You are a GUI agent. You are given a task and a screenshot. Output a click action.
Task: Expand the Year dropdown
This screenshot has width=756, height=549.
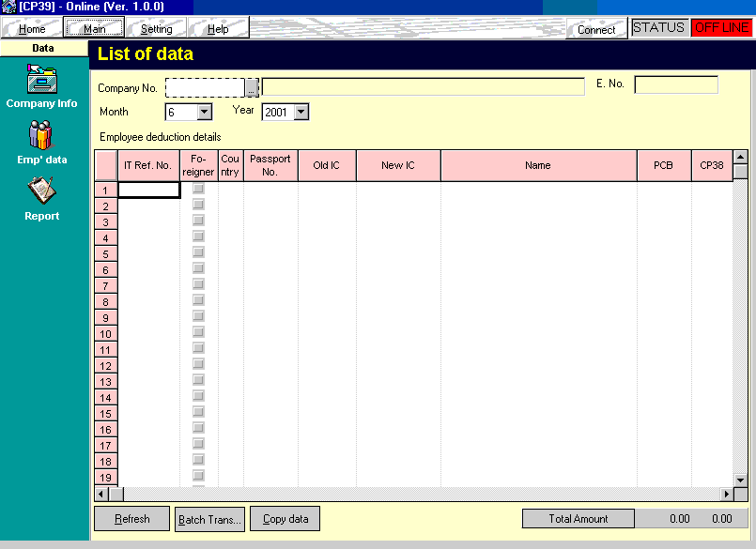pos(301,113)
